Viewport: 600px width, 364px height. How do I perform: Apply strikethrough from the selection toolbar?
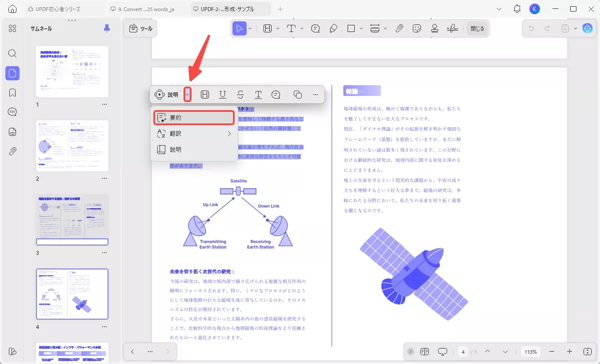(240, 95)
